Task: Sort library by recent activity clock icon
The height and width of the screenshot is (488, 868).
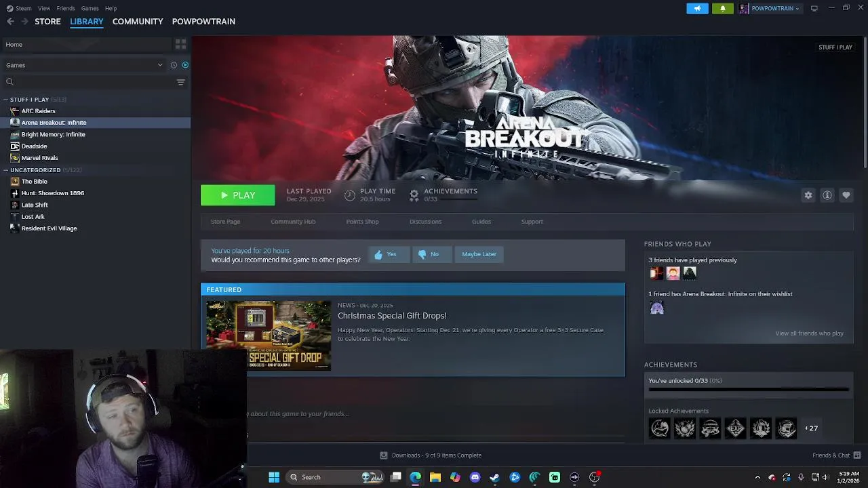Action: click(x=174, y=65)
